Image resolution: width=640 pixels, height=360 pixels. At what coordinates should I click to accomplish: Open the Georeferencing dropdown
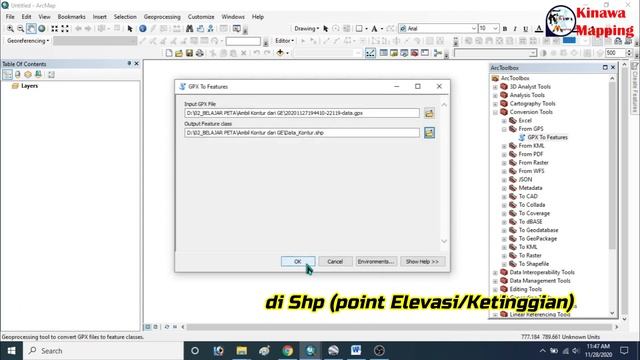click(28, 41)
